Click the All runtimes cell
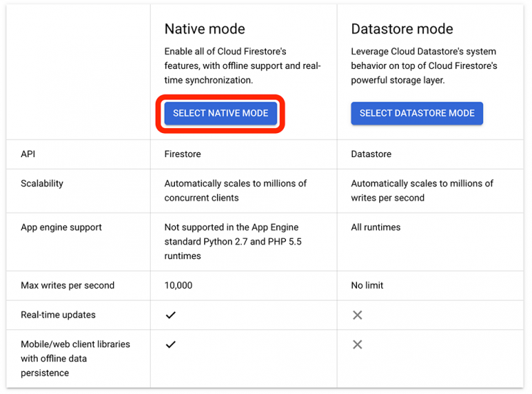Screen dimensions: 532x394 [376, 228]
